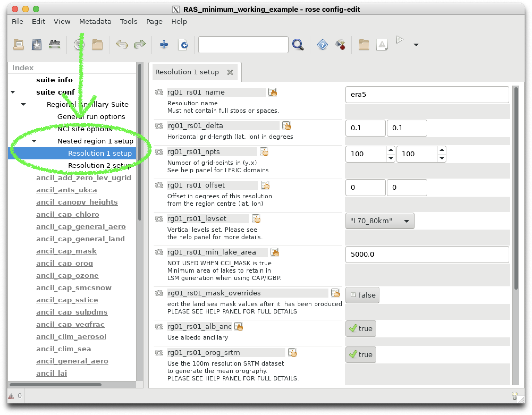Toggle rg01_rs01_orog_srtm true button
Screen dimensions: 532x415
point(361,354)
